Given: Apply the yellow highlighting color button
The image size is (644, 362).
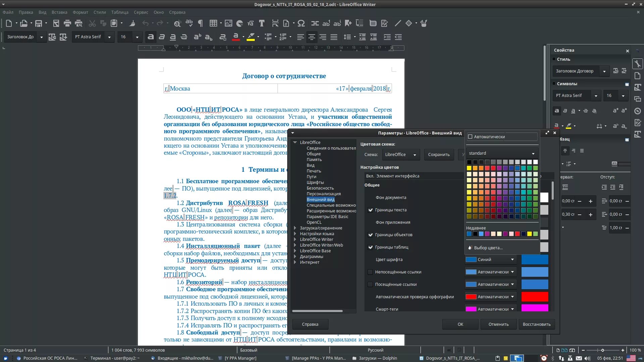Looking at the screenshot, I should (x=251, y=37).
